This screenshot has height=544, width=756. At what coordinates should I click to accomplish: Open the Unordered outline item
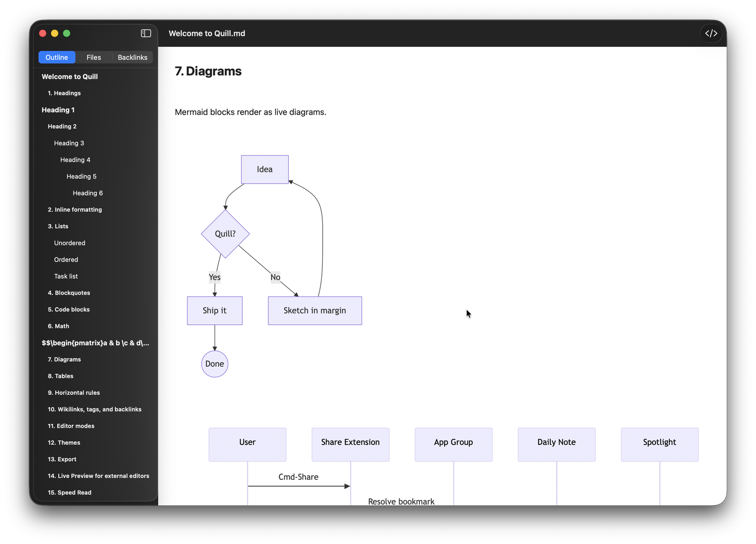69,243
